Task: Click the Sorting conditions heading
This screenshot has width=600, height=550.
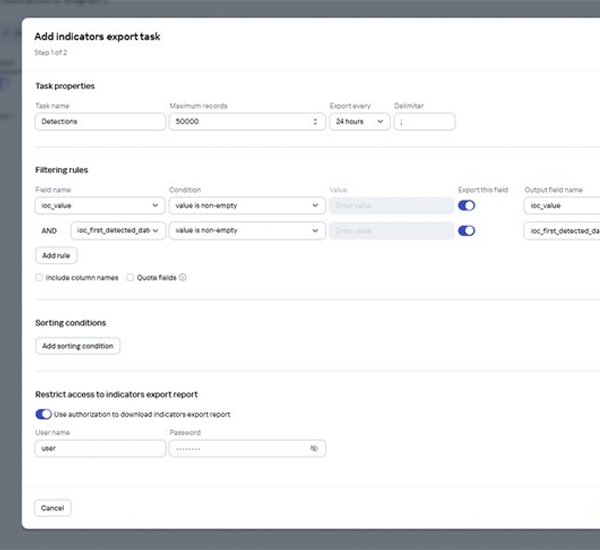Action: click(x=70, y=323)
